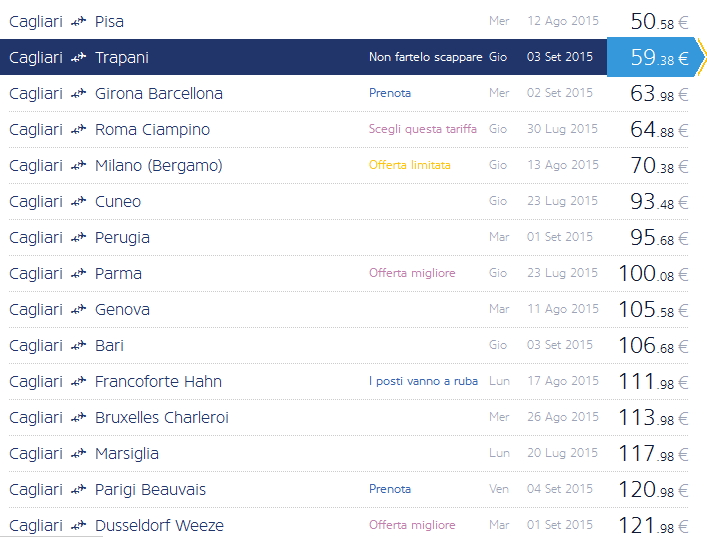
Task: Click the plane icon in Cagliari–Pisa row
Action: (x=79, y=22)
